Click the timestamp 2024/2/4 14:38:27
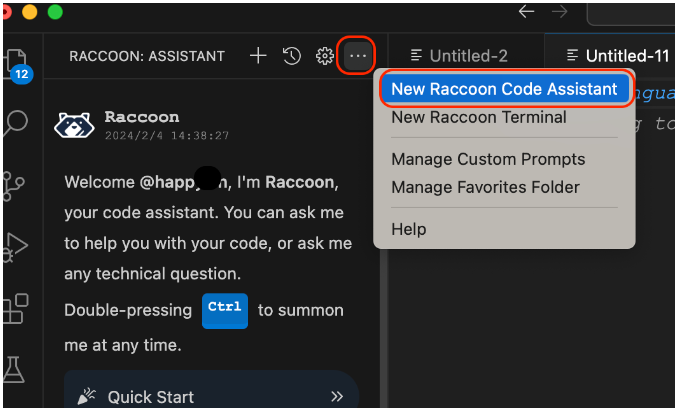This screenshot has height=409, width=675. [167, 136]
